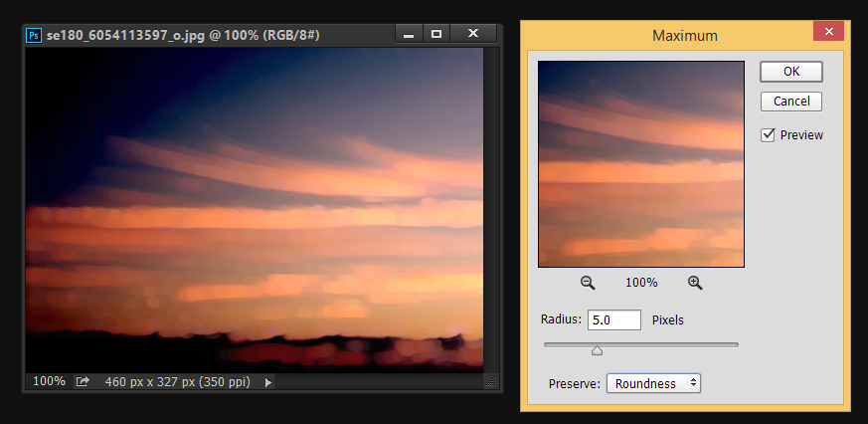Minimize the se180 document window
Image resolution: width=868 pixels, height=424 pixels.
pyautogui.click(x=409, y=35)
